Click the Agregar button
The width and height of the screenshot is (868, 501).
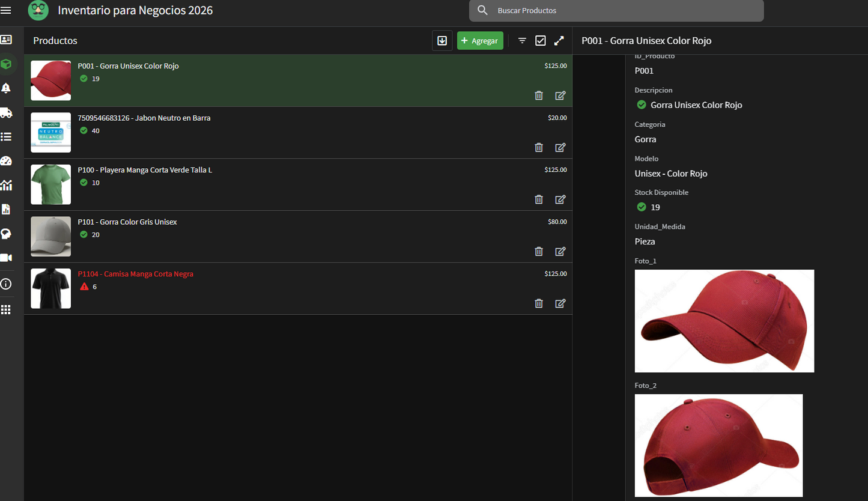click(480, 41)
